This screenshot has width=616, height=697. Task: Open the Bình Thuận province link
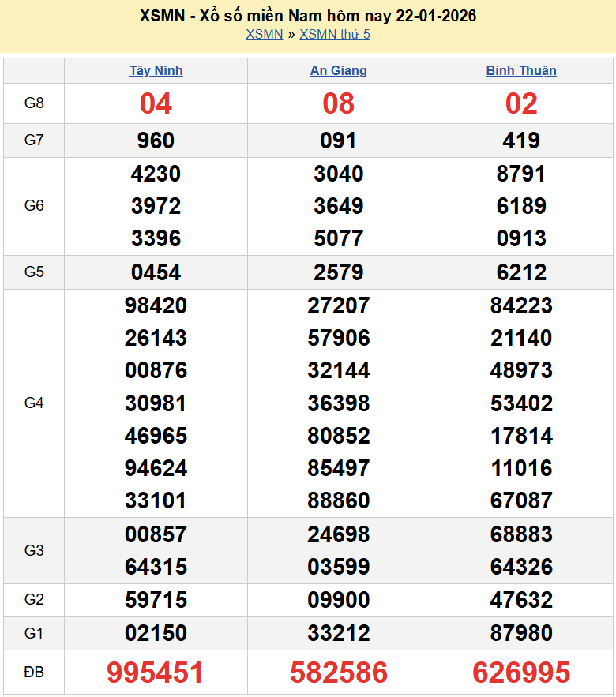[521, 70]
